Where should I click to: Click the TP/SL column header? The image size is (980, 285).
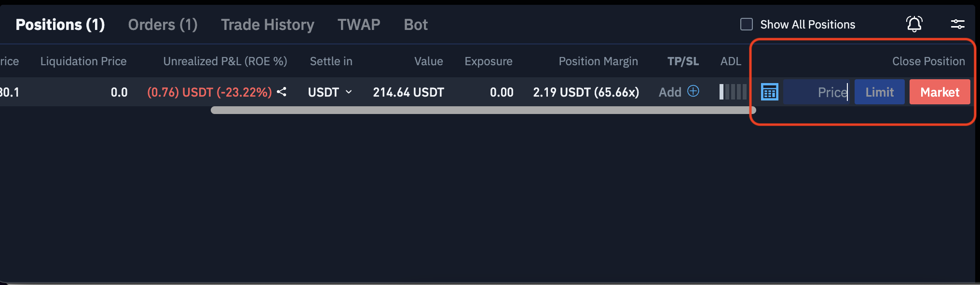click(x=683, y=61)
